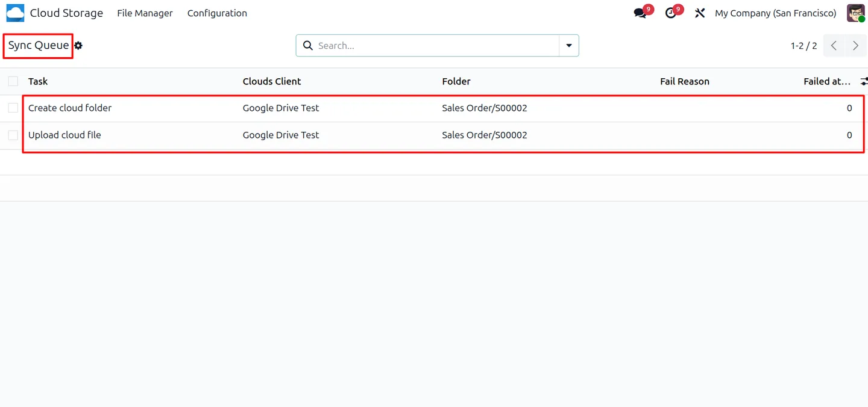Click Google Drive Test in Upload cloud file row
Screen dimensions: 868x407
[x=281, y=135]
